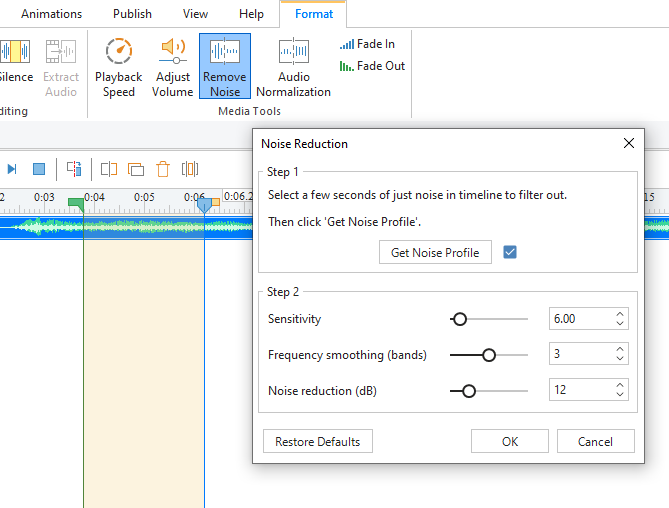Stop playback with the square button
The height and width of the screenshot is (508, 669).
click(39, 169)
